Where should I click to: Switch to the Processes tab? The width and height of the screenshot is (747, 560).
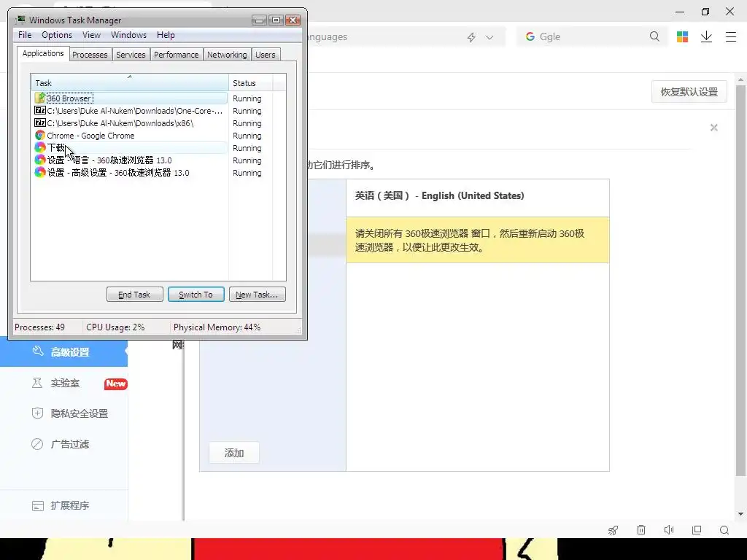pyautogui.click(x=90, y=55)
